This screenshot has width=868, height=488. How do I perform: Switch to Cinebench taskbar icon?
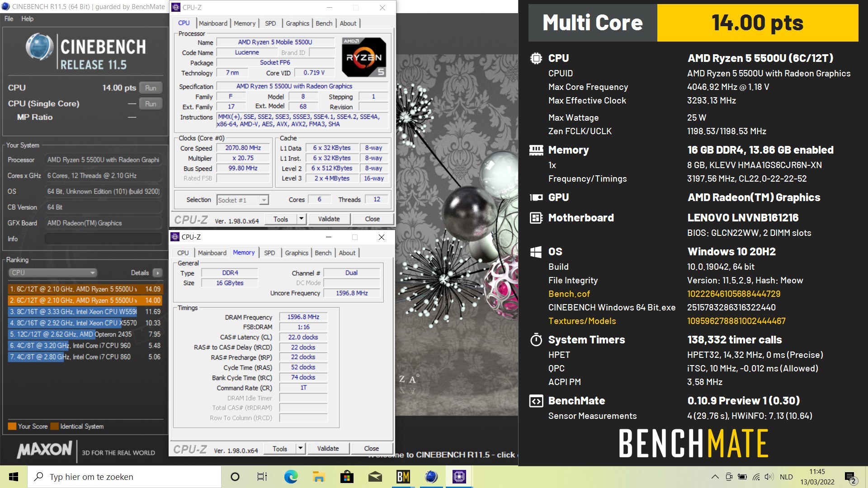(x=431, y=477)
